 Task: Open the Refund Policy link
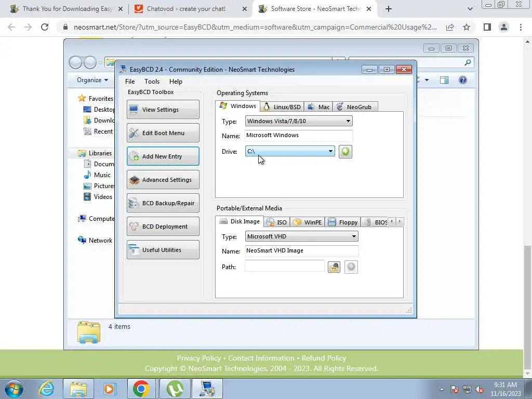pyautogui.click(x=324, y=358)
